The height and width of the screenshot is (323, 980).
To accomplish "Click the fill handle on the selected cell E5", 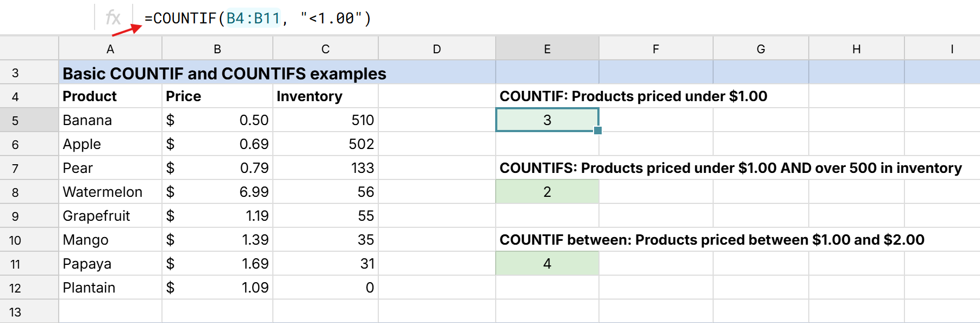I will click(598, 130).
